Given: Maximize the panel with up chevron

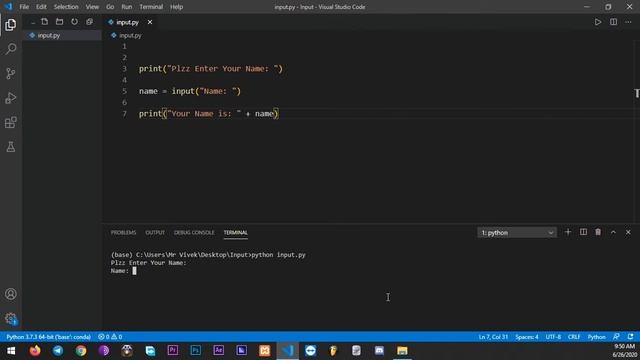Looking at the screenshot, I should tap(613, 232).
